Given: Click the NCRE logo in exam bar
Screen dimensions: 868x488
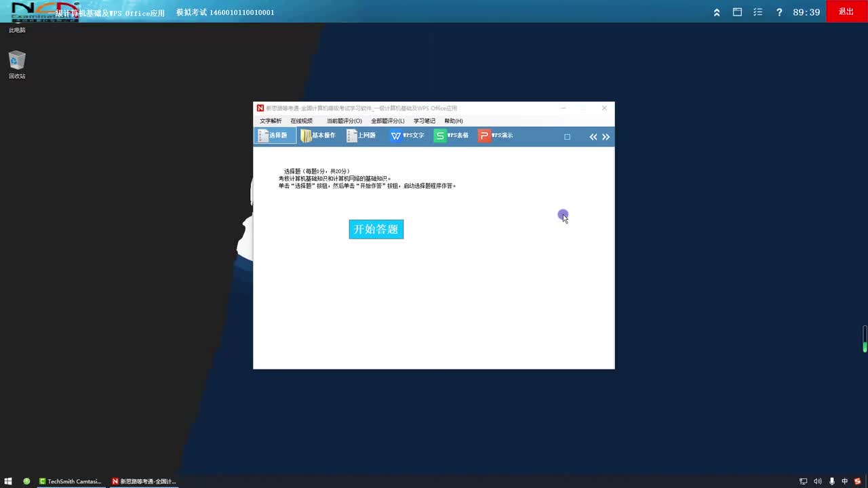Looking at the screenshot, I should (x=45, y=12).
